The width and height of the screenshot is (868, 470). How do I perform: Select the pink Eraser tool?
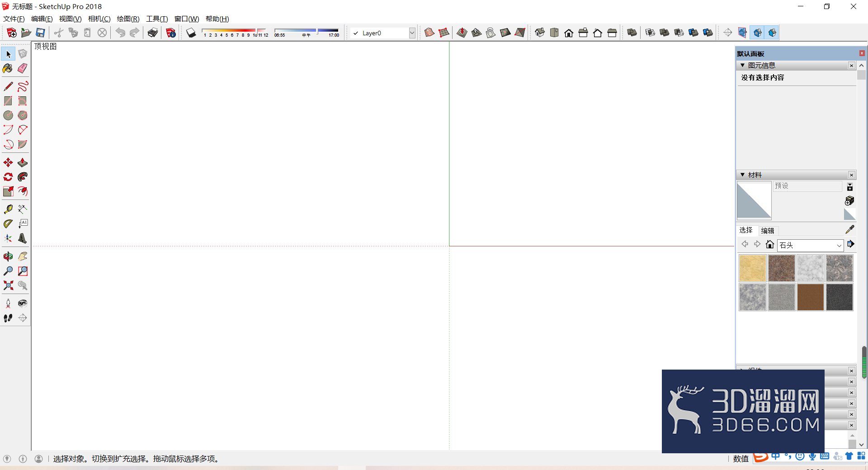(23, 68)
